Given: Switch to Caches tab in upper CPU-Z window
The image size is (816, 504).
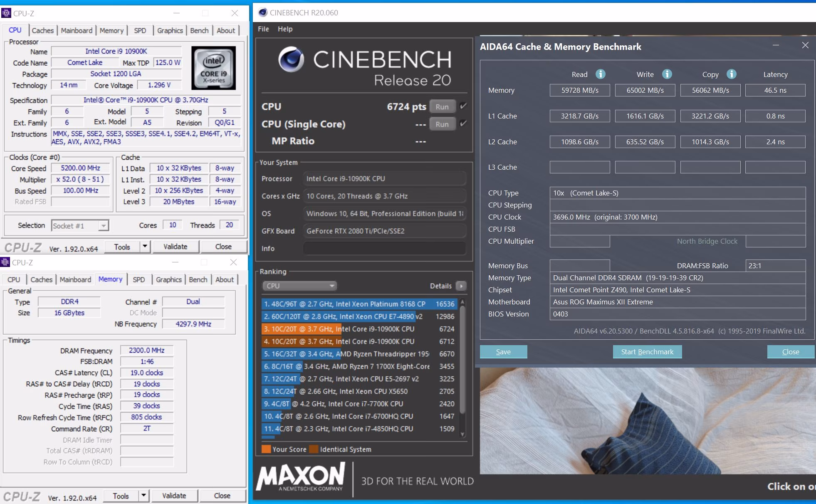Looking at the screenshot, I should pos(42,30).
